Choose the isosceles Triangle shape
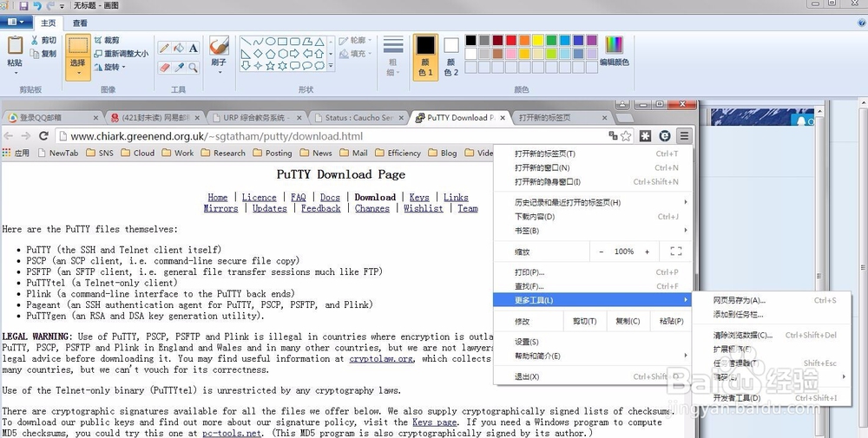 [x=319, y=42]
